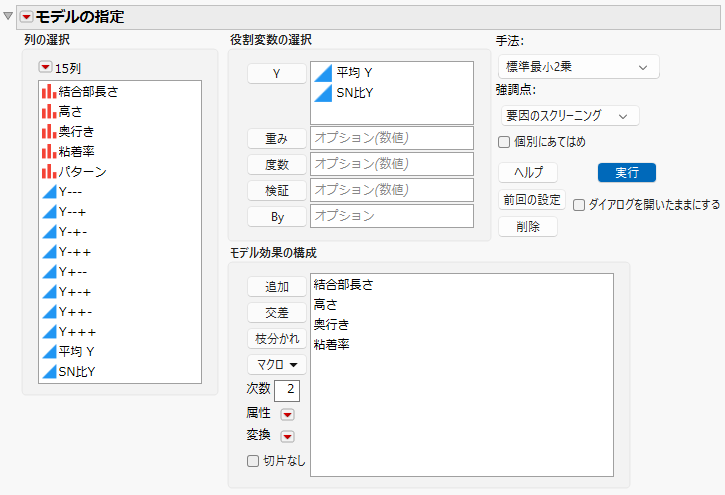Run the model with 実行 button
This screenshot has height=495, width=725.
click(x=627, y=172)
